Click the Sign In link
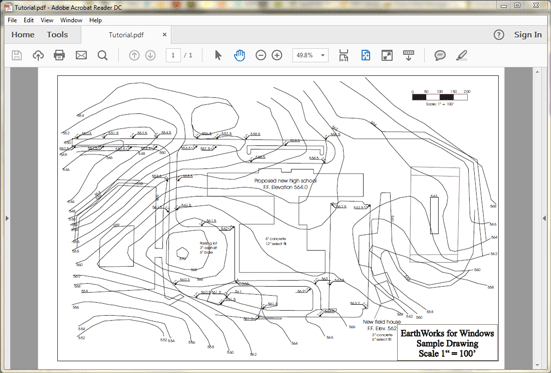Screen dimensions: 551x373 click(528, 34)
